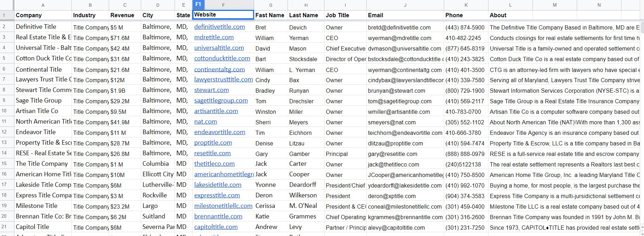
Task: Click column L header above About
Action: point(510,5)
